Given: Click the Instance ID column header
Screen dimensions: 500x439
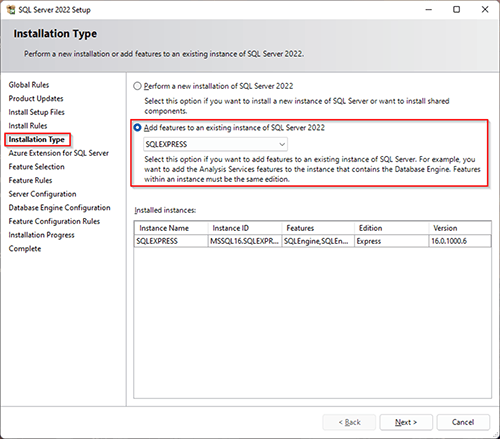Looking at the screenshot, I should pyautogui.click(x=245, y=228).
